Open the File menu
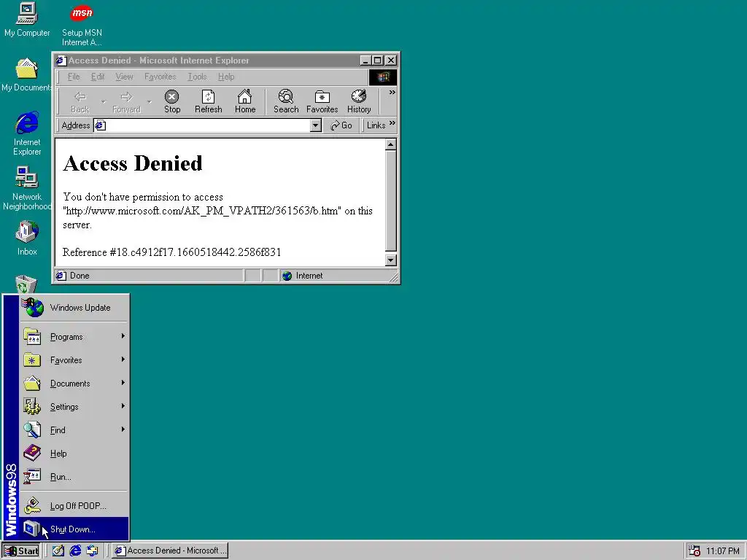Image resolution: width=747 pixels, height=560 pixels. coord(74,77)
